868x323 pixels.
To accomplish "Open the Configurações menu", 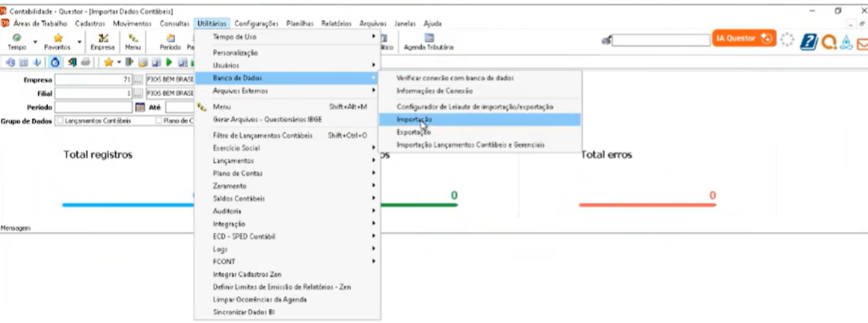I will [x=256, y=24].
